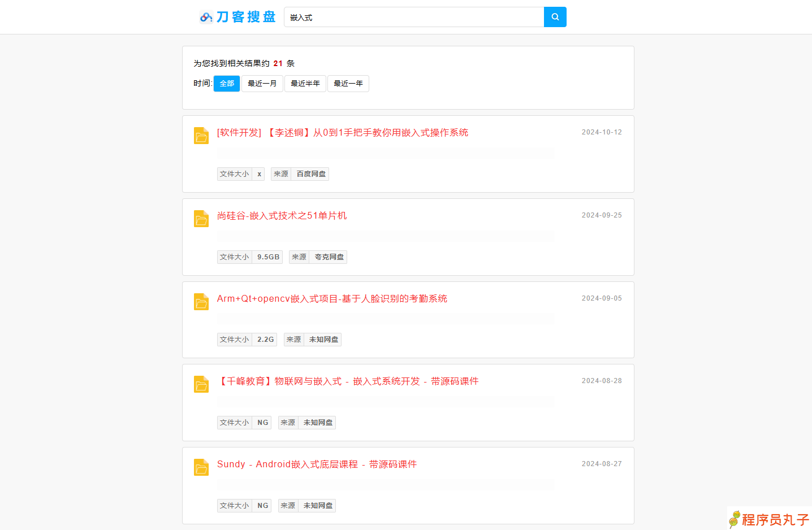Select the 全部 time filter

tap(227, 84)
